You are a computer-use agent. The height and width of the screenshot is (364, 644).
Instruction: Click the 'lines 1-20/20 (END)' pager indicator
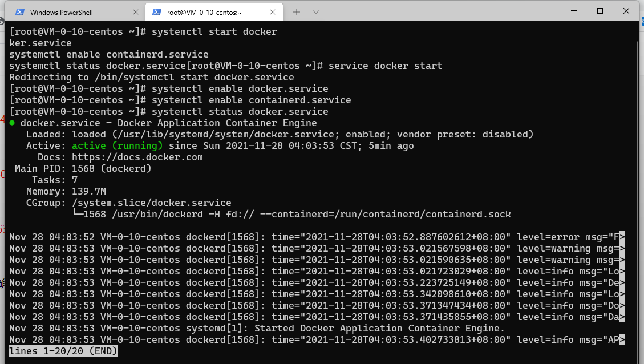pyautogui.click(x=63, y=351)
